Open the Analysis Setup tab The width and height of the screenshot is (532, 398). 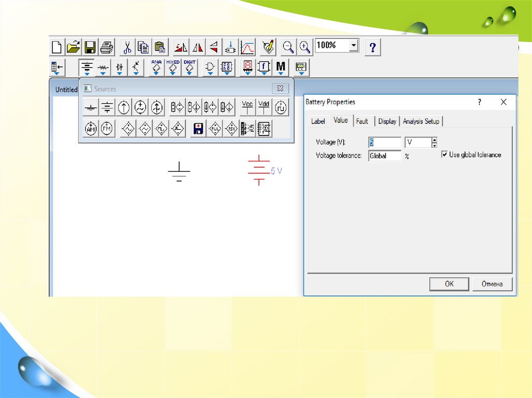click(x=421, y=121)
